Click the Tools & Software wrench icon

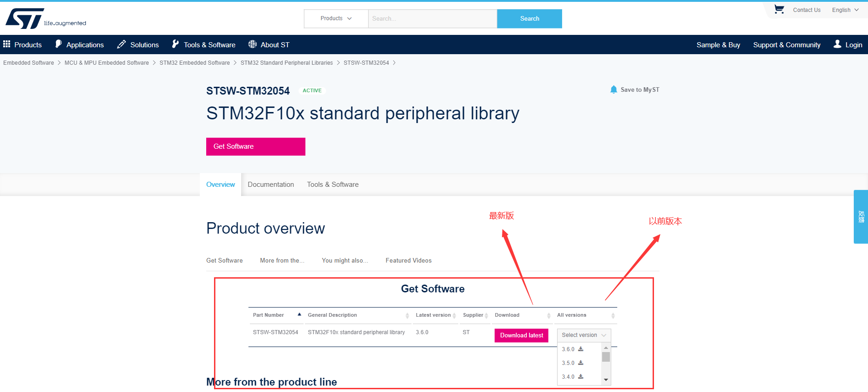click(175, 44)
